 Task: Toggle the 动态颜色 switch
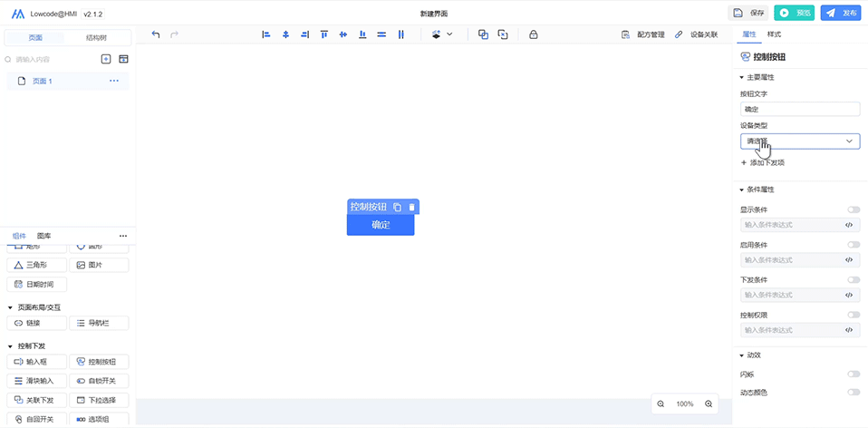[854, 392]
